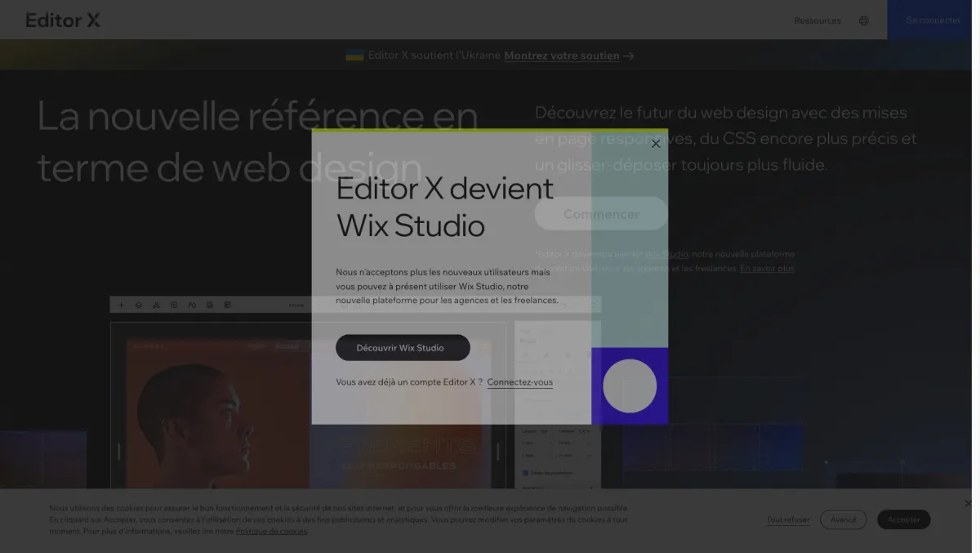The width and height of the screenshot is (980, 553).
Task: Open the Connectez-vous link in popup
Action: pyautogui.click(x=520, y=382)
